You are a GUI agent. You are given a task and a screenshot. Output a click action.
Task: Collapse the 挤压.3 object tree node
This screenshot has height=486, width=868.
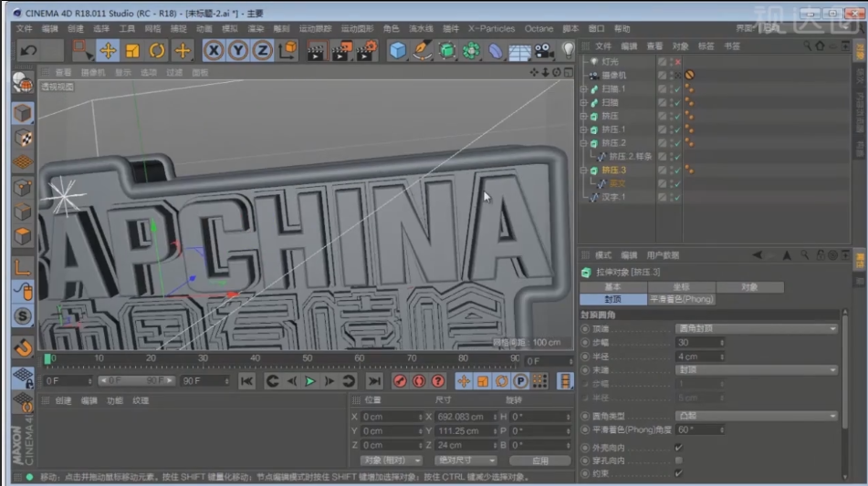point(583,171)
